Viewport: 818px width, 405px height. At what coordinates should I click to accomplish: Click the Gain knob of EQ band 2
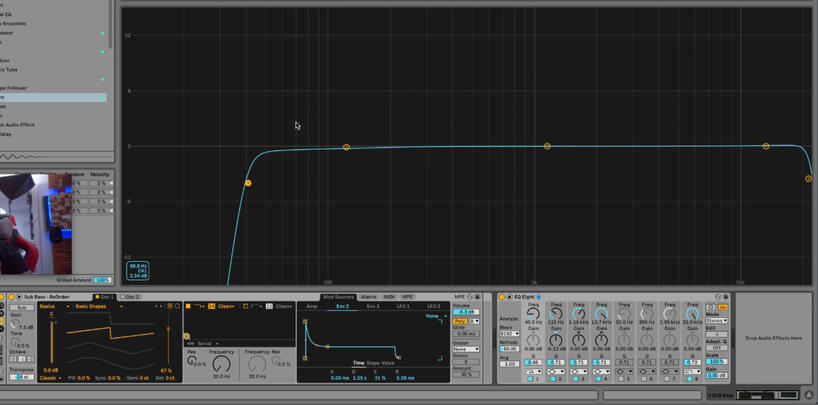(x=556, y=341)
